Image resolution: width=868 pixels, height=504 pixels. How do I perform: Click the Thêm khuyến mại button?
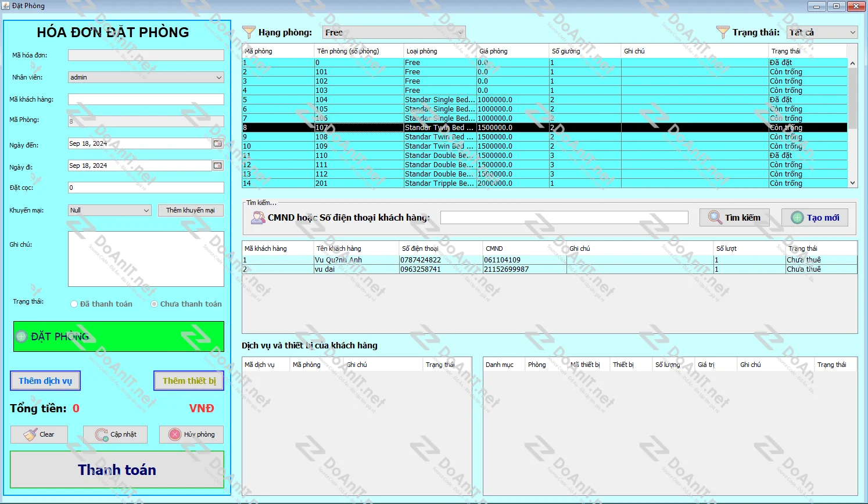(191, 210)
